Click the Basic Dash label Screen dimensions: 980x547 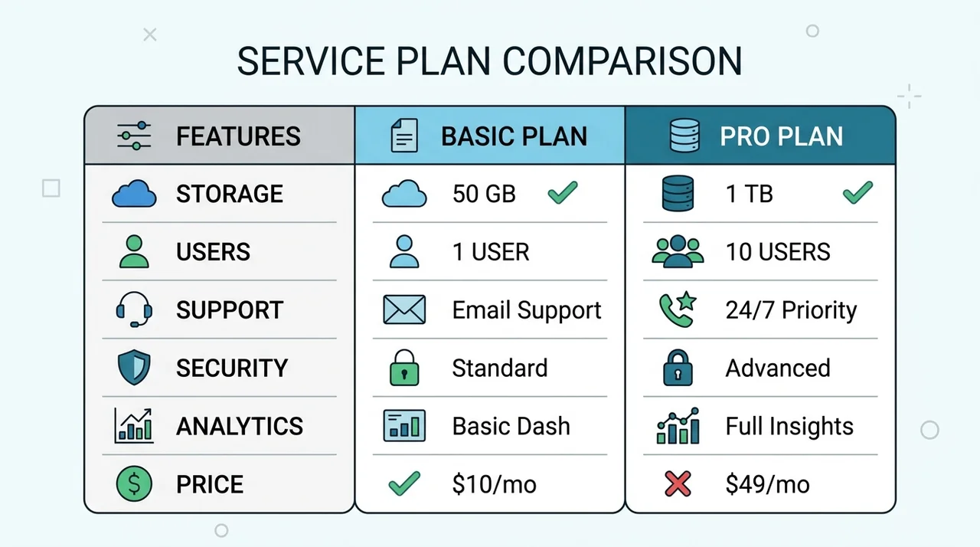[511, 426]
